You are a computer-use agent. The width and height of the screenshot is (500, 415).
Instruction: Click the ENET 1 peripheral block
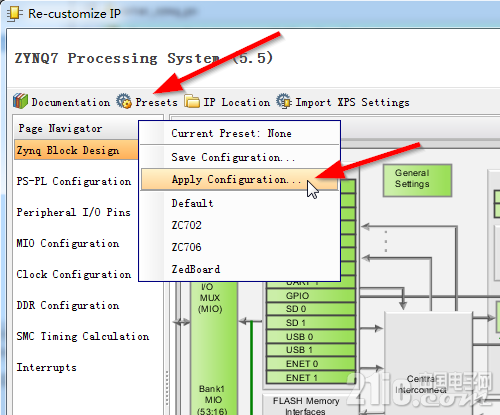(x=311, y=378)
